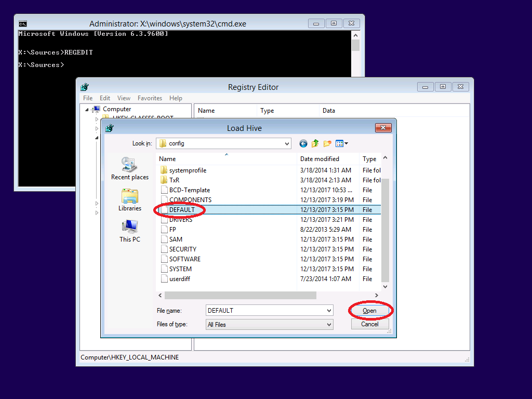The width and height of the screenshot is (532, 399).
Task: Expand the File name dropdown arrow
Action: (329, 311)
